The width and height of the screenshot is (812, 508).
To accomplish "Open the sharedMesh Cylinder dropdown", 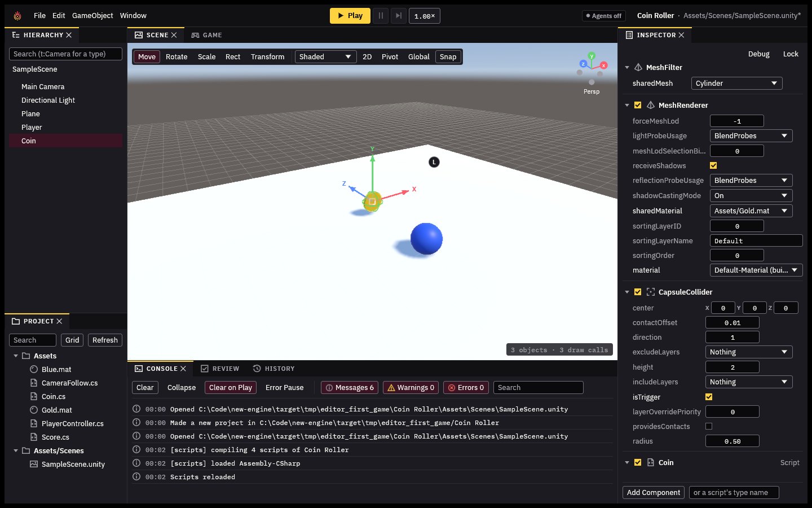I will [736, 83].
